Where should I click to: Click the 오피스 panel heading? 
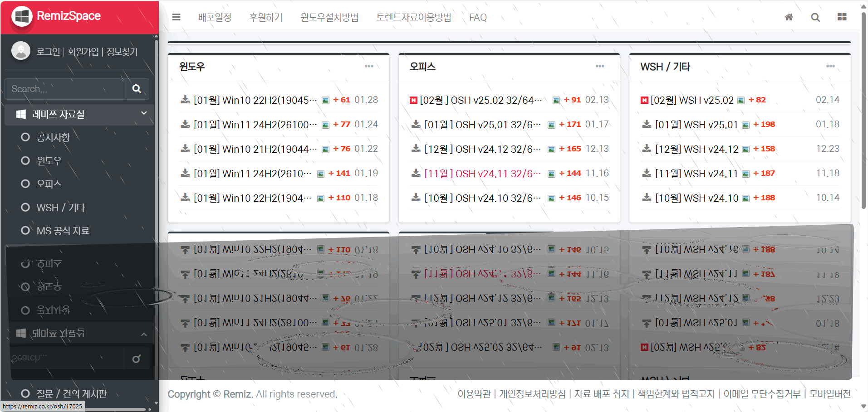[422, 67]
